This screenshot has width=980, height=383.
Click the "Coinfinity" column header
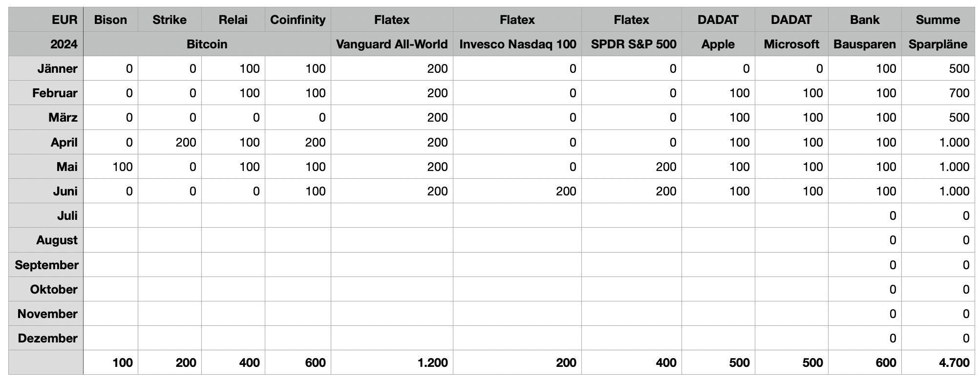(298, 20)
